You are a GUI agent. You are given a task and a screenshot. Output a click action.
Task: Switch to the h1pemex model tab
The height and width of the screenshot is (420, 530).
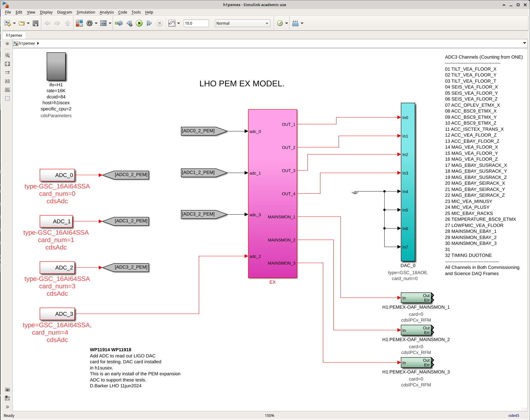pos(14,35)
